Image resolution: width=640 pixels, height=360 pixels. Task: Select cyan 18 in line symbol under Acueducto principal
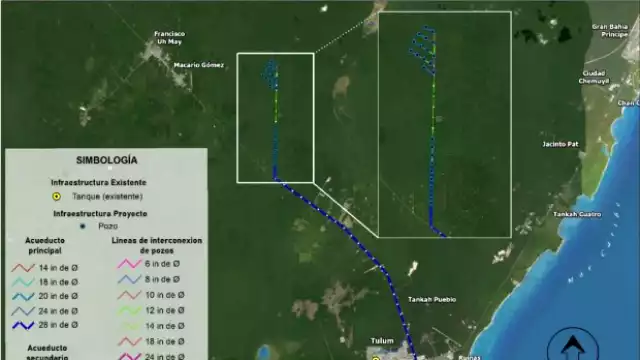pos(23,282)
